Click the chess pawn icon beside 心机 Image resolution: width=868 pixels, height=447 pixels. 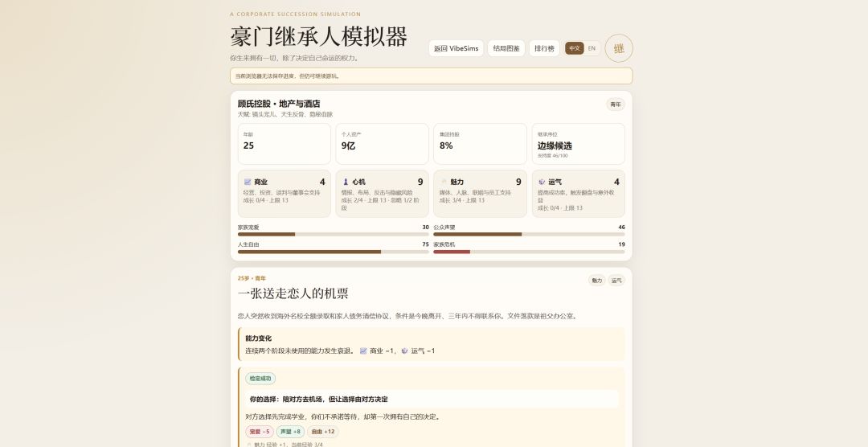point(346,182)
